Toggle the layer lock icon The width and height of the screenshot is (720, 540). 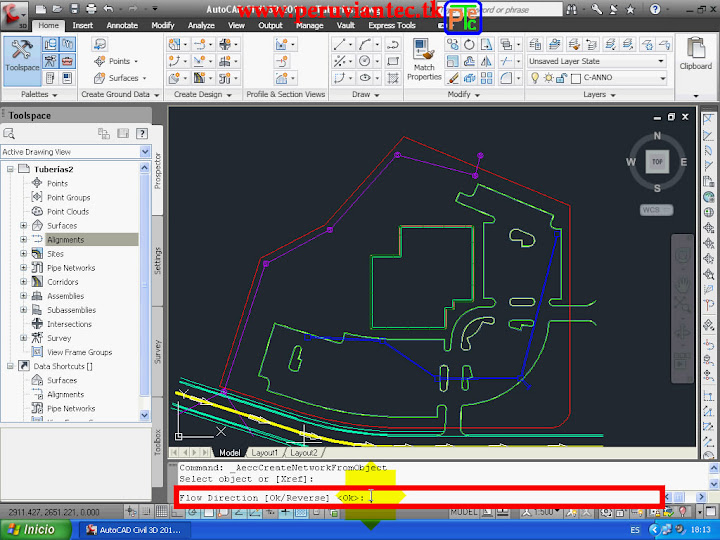561,78
